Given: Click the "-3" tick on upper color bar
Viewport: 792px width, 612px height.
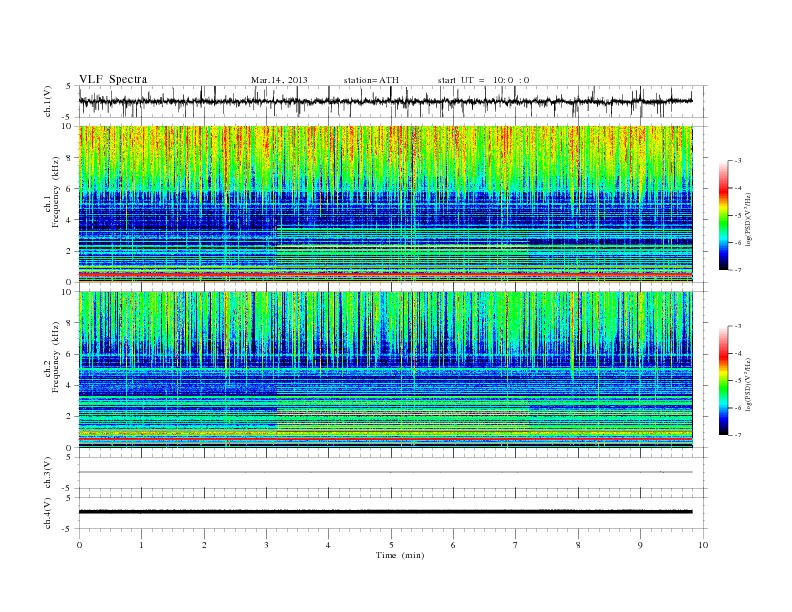Looking at the screenshot, I should pos(738,161).
